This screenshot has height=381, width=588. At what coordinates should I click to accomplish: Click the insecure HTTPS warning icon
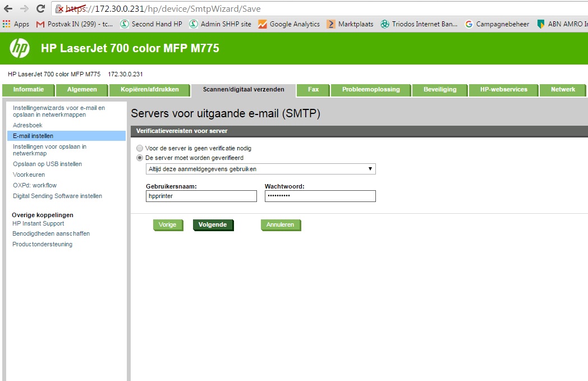(x=59, y=9)
